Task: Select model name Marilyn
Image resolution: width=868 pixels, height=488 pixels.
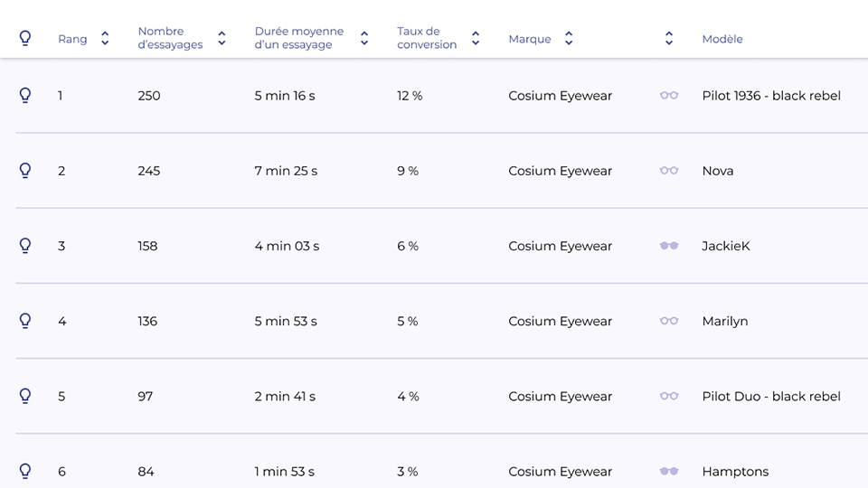Action: coord(725,322)
